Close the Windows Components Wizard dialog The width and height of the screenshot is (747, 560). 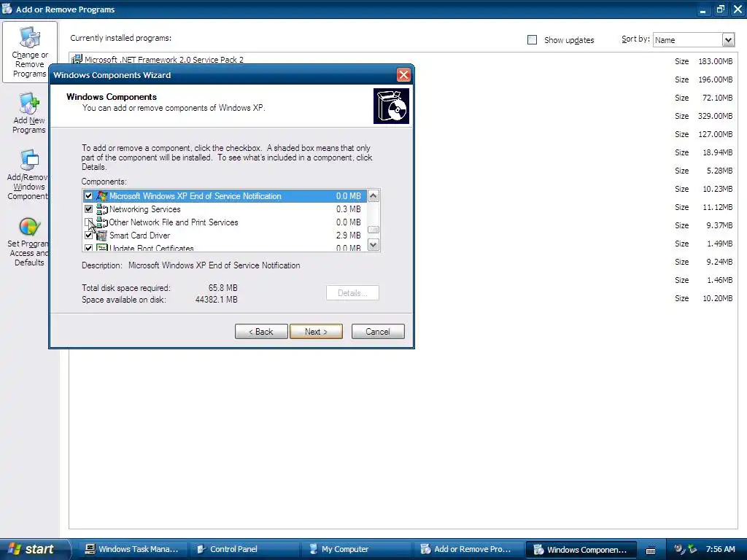point(403,75)
